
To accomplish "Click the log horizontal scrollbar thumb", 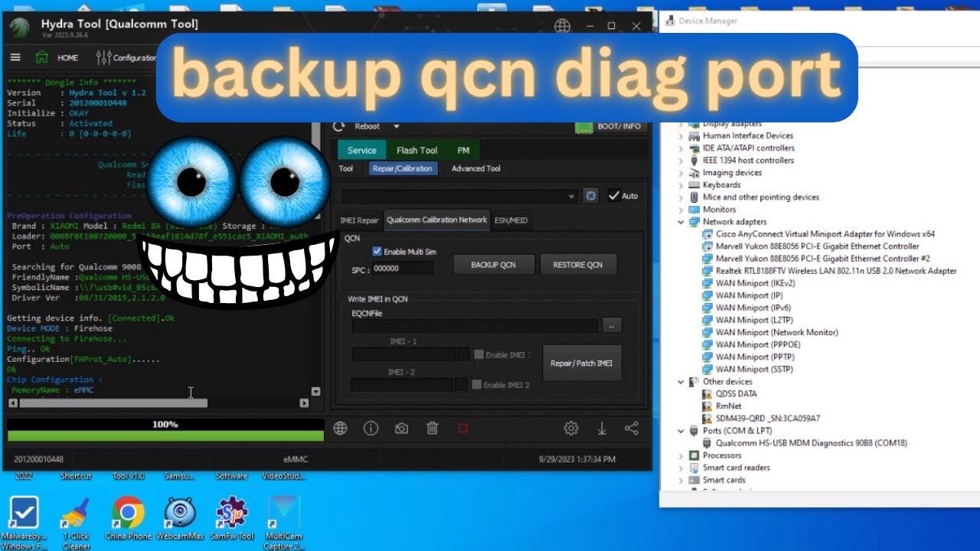I will pyautogui.click(x=113, y=403).
